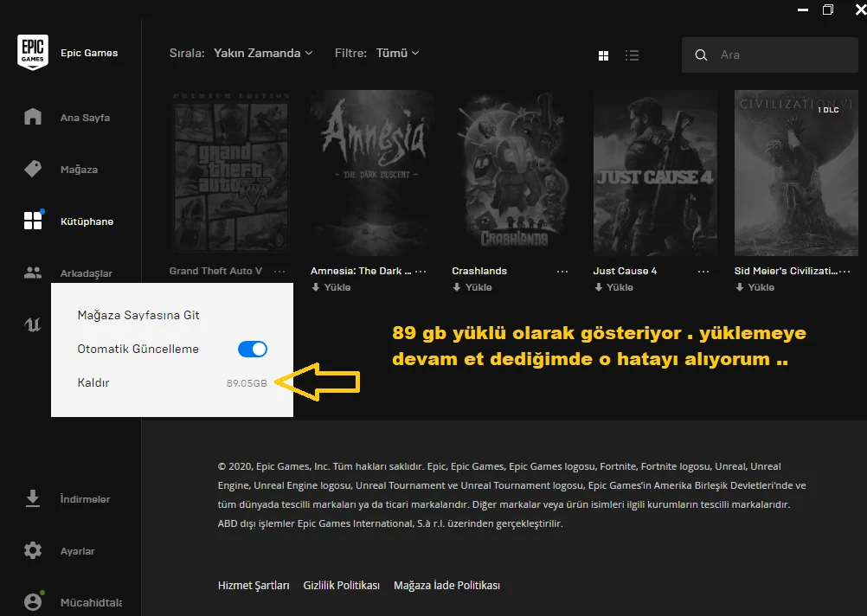Screen dimensions: 867x616
Task: Toggle Otomatik Güncelleme switch
Action: coord(252,349)
